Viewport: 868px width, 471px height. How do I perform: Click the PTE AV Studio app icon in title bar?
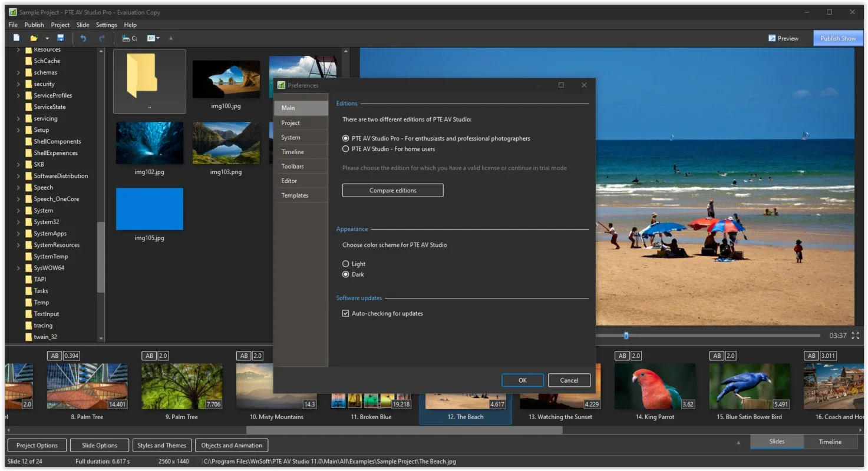coord(12,12)
